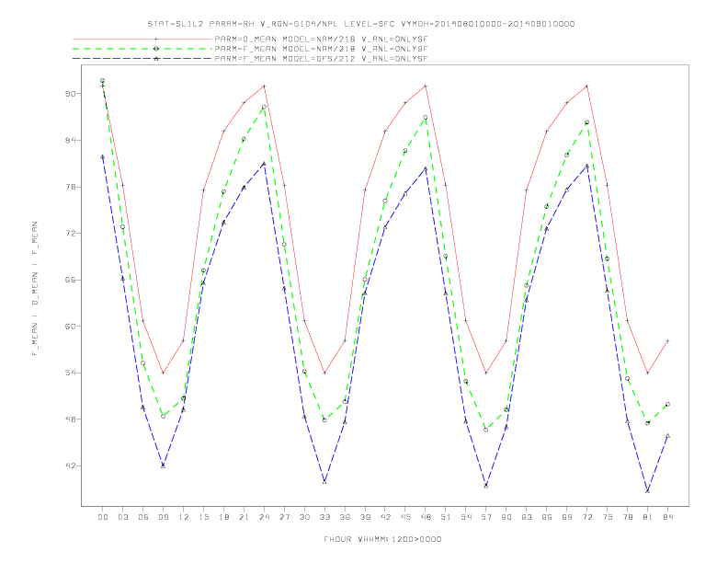Click blue triangle data point at hour 09
This screenshot has height=563, width=728.
pyautogui.click(x=163, y=465)
